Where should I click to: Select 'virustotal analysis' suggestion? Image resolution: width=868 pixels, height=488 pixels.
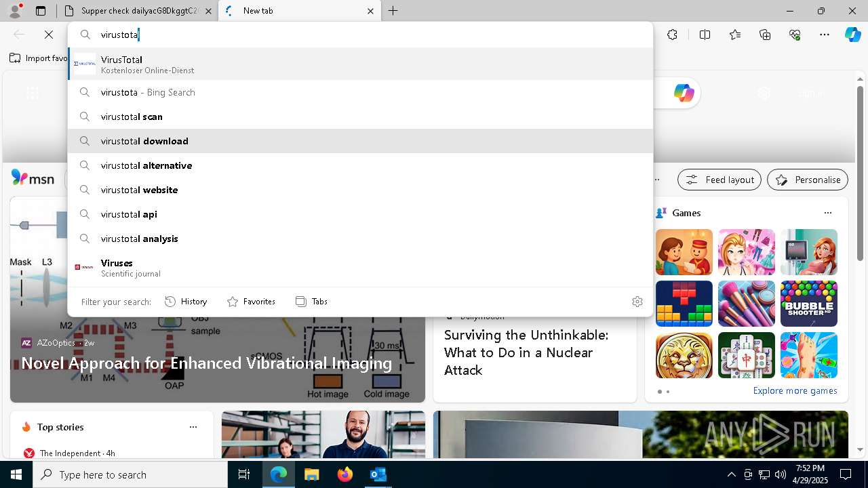(361, 239)
